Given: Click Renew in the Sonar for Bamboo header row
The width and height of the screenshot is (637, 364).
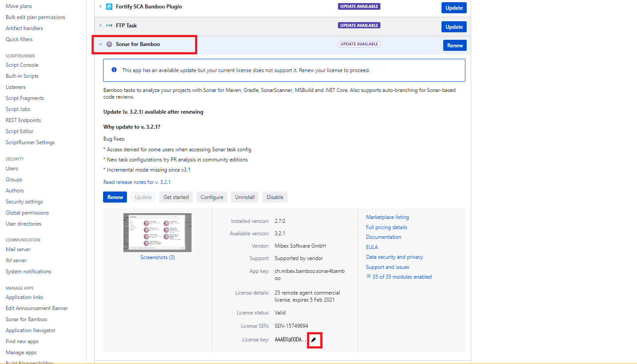Looking at the screenshot, I should tap(455, 46).
